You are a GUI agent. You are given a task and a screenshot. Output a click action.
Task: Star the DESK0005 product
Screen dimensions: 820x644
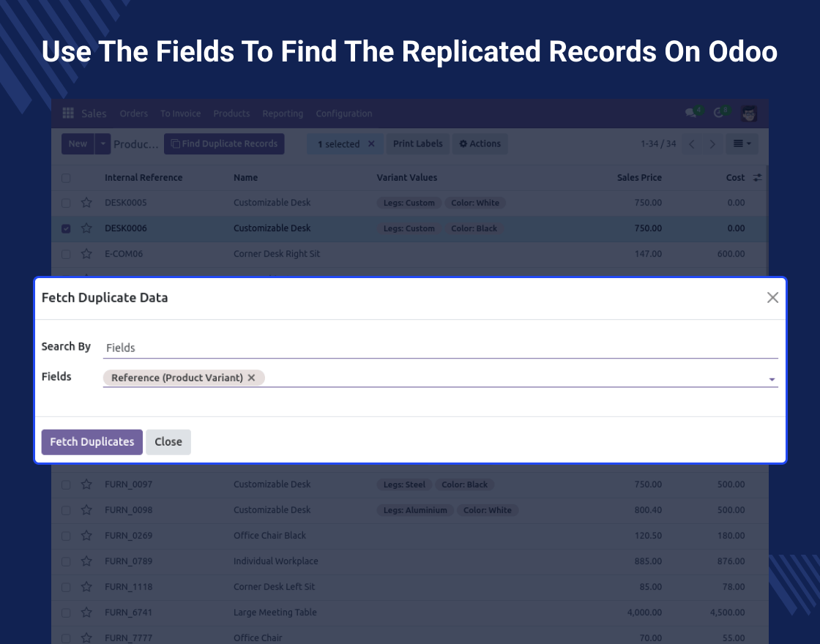click(86, 203)
